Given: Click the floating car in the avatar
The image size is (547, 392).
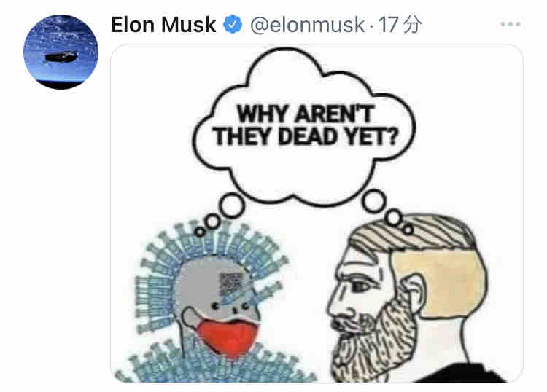Looking at the screenshot, I should (x=61, y=56).
